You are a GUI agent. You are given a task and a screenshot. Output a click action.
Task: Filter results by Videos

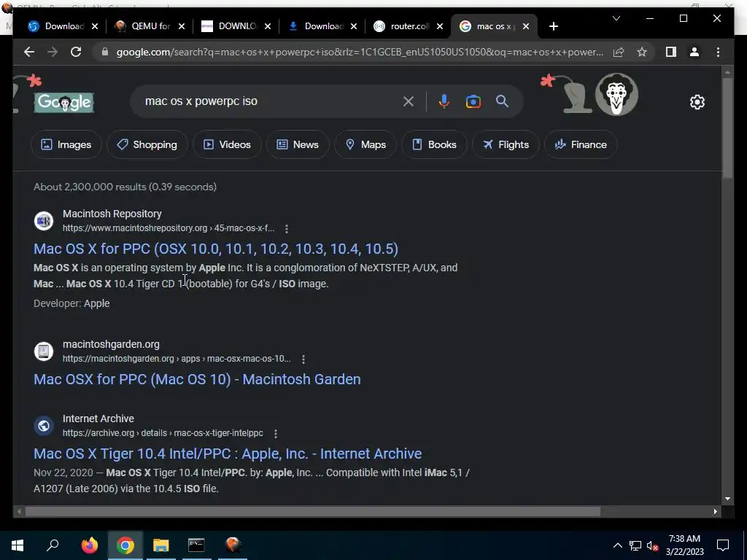[228, 144]
